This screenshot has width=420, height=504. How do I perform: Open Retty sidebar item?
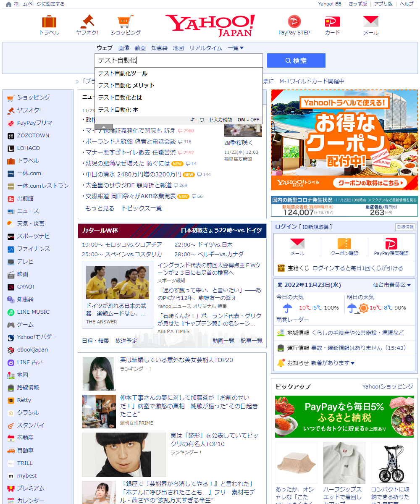(x=24, y=400)
